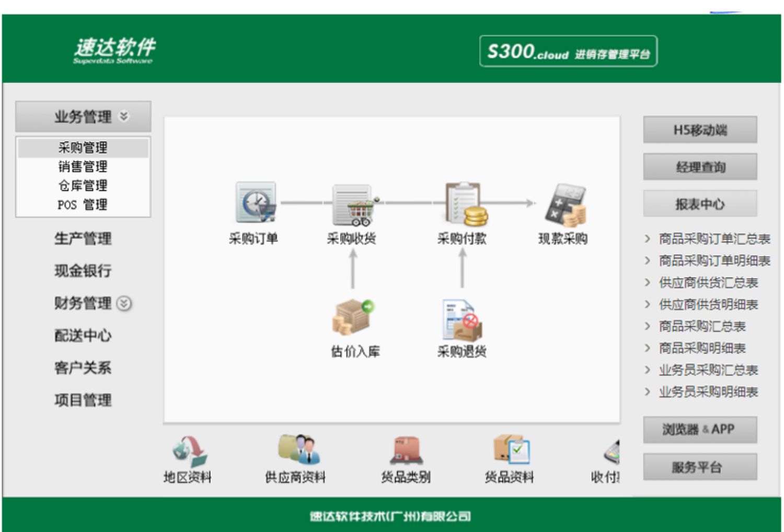Click the 速达软件 logo

(114, 50)
